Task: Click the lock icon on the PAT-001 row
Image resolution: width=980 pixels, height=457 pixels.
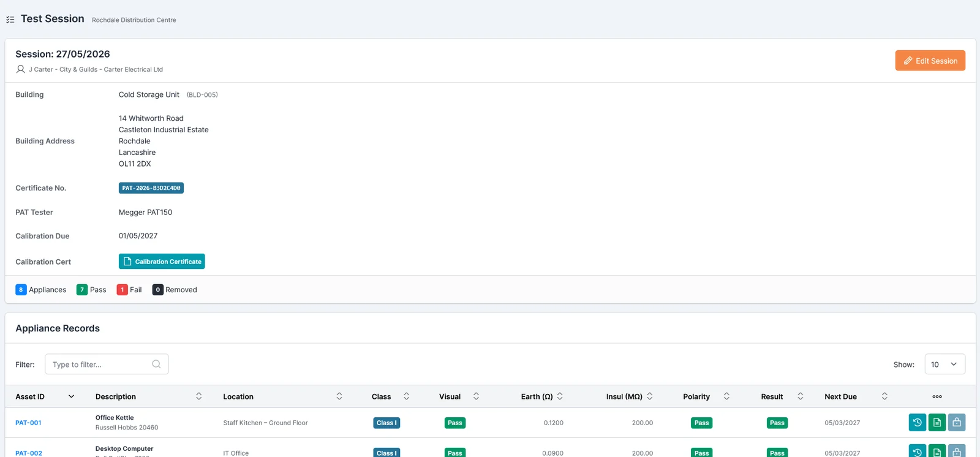Action: coord(957,423)
